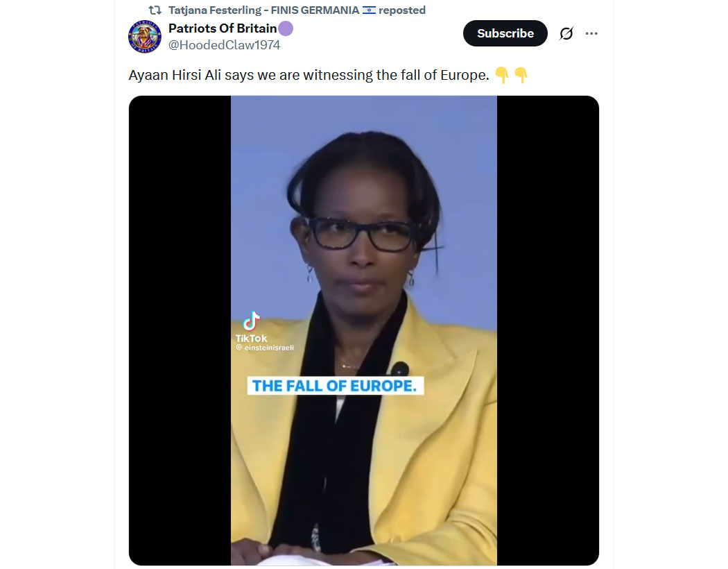728x569 pixels.
Task: Click the THE FALL OF EUROPE caption
Action: [335, 386]
